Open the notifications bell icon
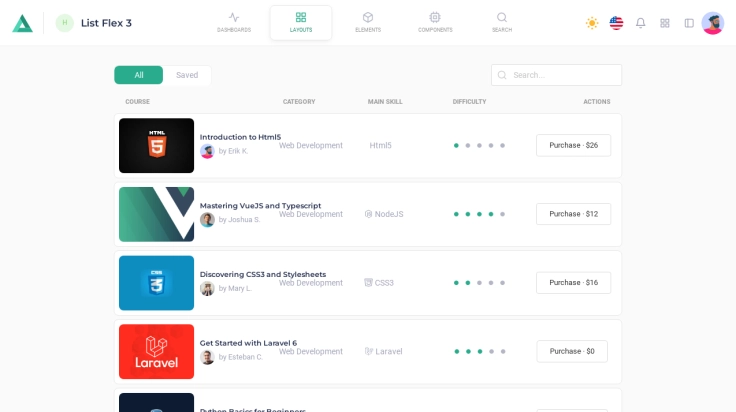This screenshot has height=412, width=736. click(641, 23)
